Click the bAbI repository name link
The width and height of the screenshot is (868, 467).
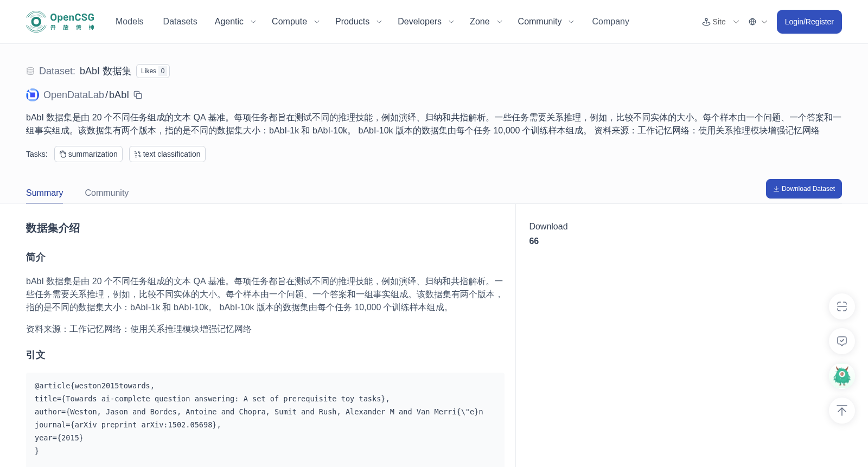click(x=119, y=95)
